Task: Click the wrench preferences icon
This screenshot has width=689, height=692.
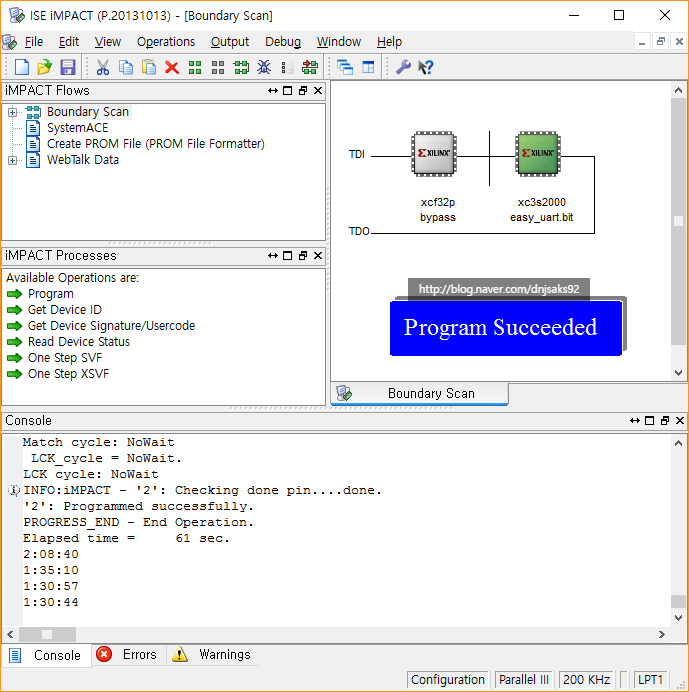Action: [x=403, y=68]
